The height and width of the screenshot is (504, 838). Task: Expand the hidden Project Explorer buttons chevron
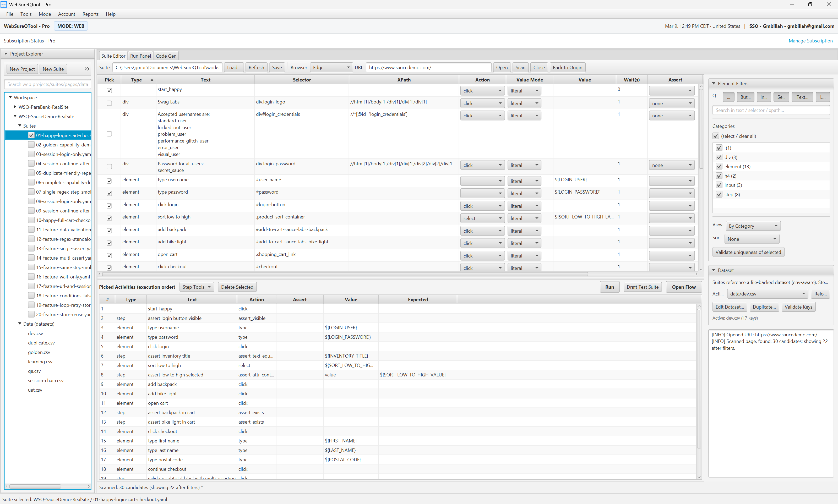point(87,69)
